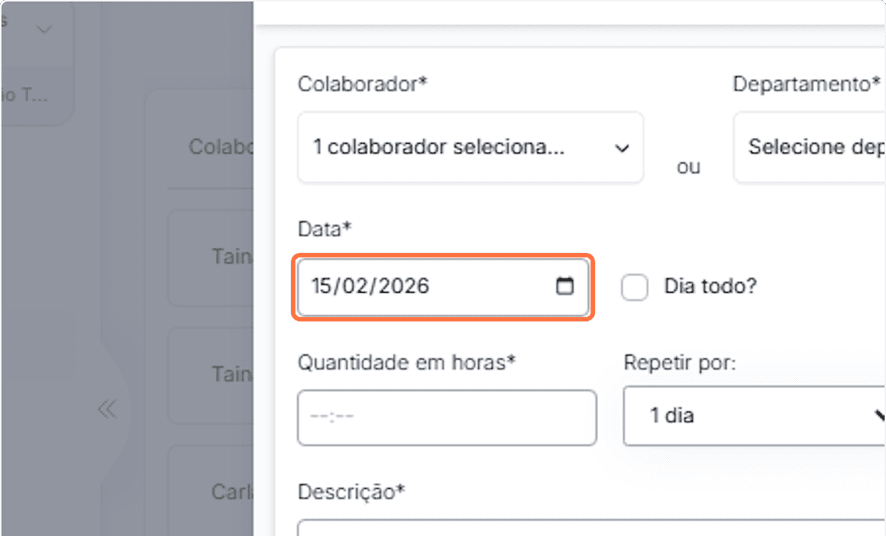
Task: Select the year "2026" in the Data field
Action: click(404, 286)
